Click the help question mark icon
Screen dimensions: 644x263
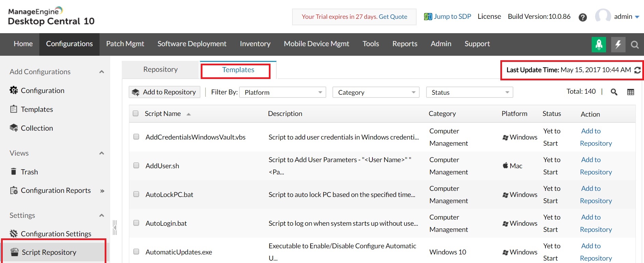(583, 17)
